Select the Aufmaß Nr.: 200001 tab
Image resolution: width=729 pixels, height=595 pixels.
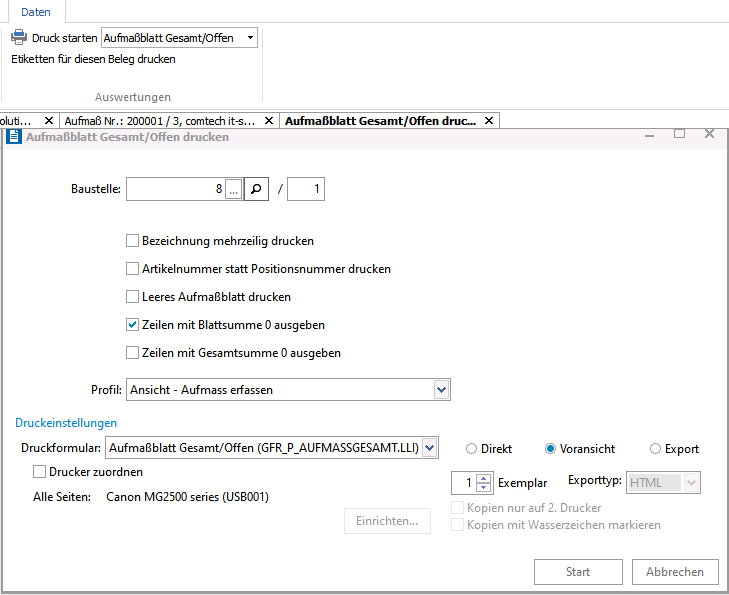coord(160,121)
